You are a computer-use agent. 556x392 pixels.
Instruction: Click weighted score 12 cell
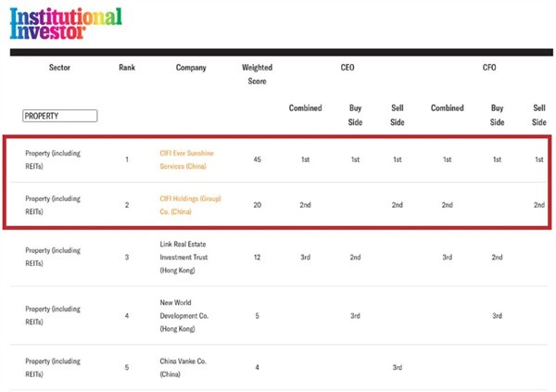257,257
